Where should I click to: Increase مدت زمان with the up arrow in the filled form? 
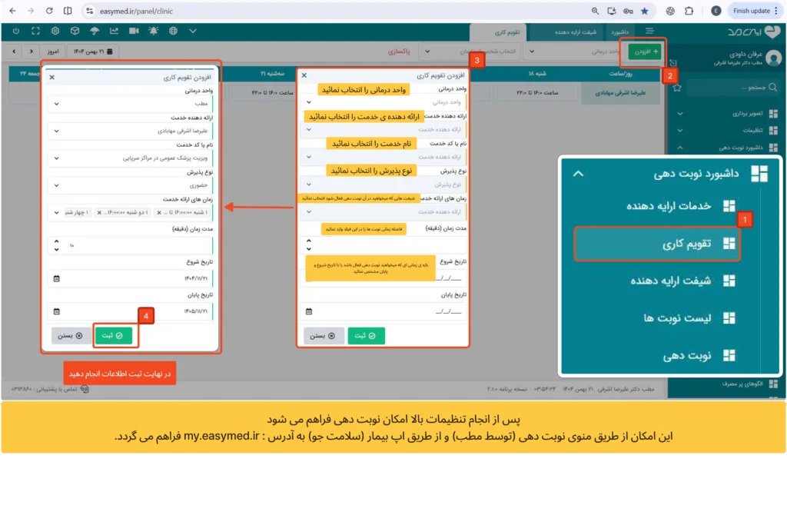click(57, 241)
